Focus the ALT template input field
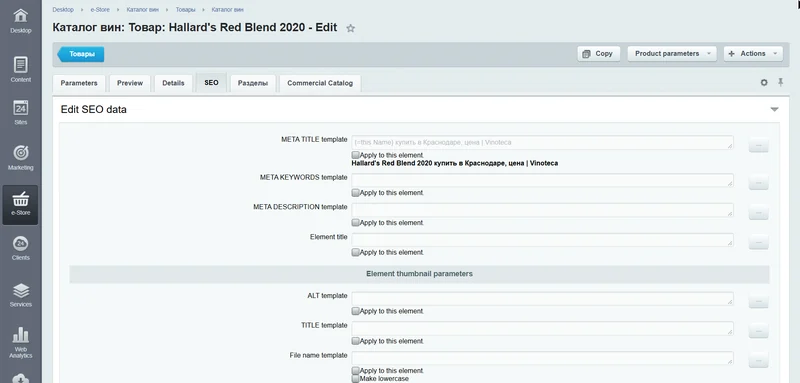 [542, 298]
